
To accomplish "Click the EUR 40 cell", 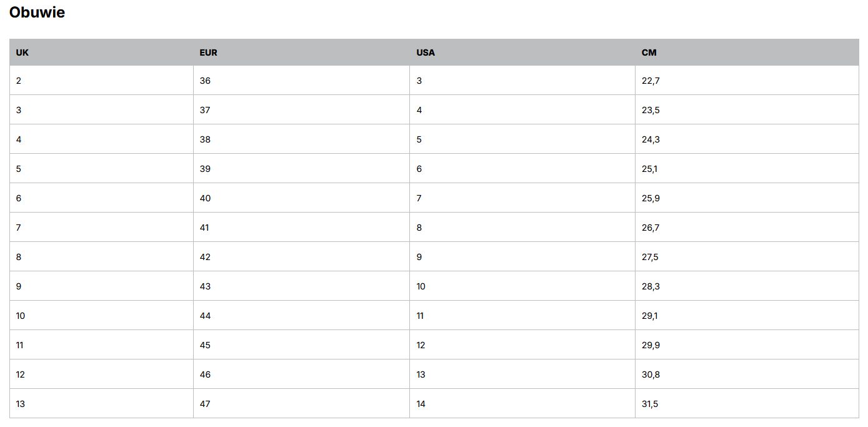I will pyautogui.click(x=205, y=198).
